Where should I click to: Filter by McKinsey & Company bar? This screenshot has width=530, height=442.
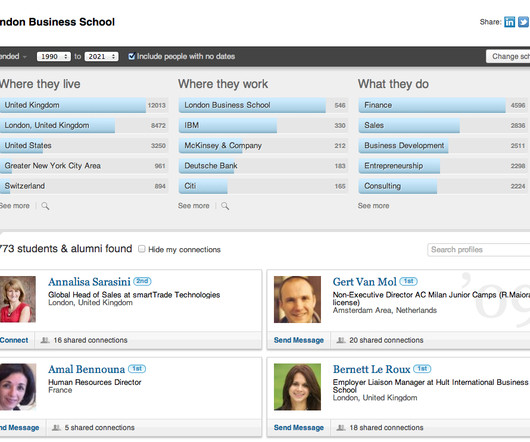tap(264, 146)
